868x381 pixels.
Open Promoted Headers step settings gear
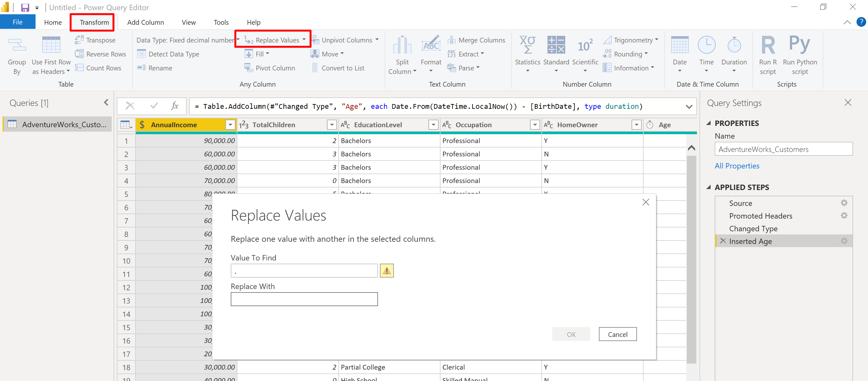[844, 216]
